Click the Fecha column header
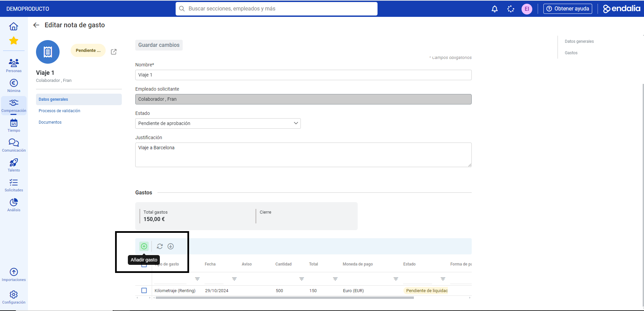 click(210, 264)
